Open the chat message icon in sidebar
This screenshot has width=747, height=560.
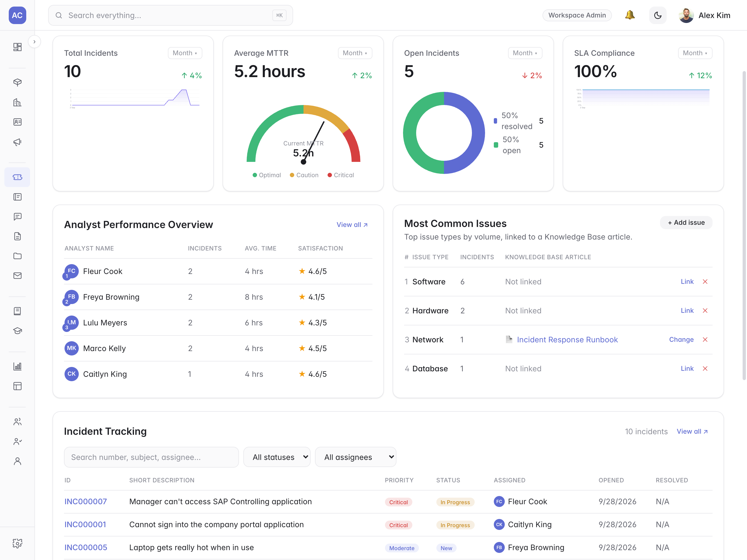[17, 217]
